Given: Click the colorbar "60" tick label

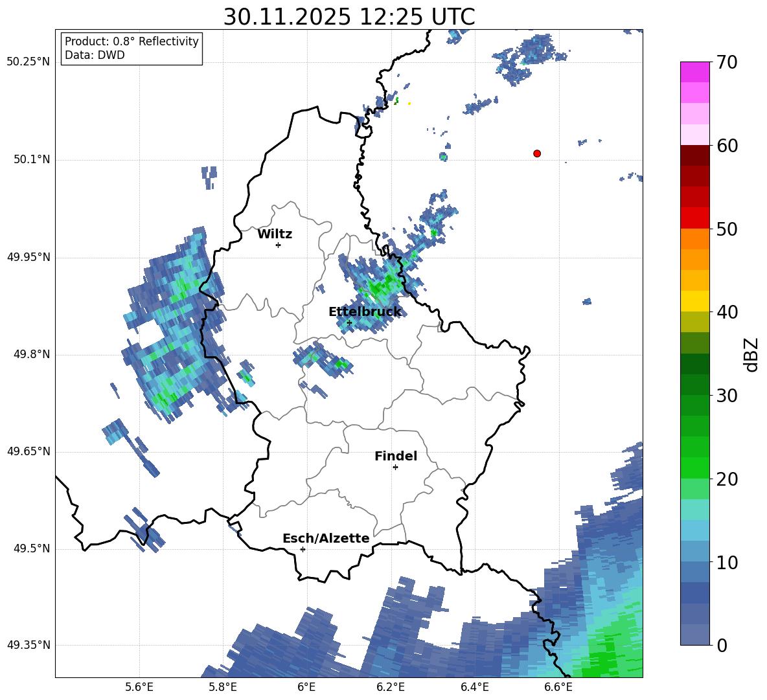Looking at the screenshot, I should point(727,145).
